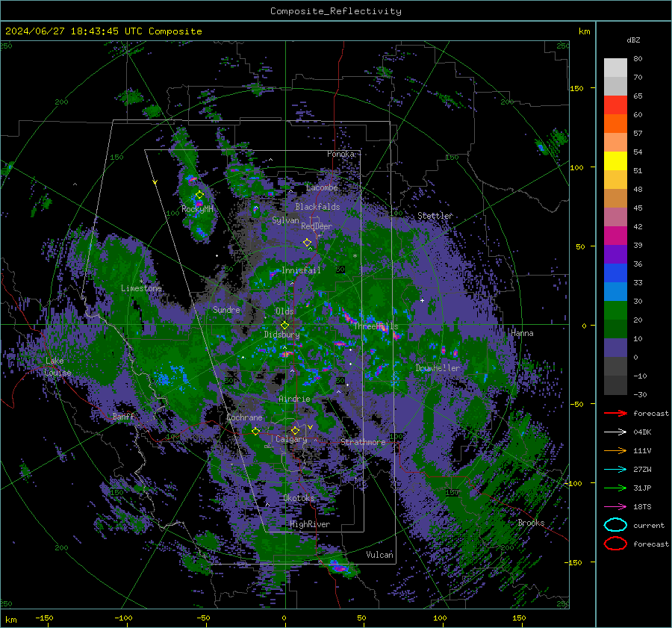This screenshot has width=672, height=628.
Task: Click the Innisfail label
Action: 301,270
